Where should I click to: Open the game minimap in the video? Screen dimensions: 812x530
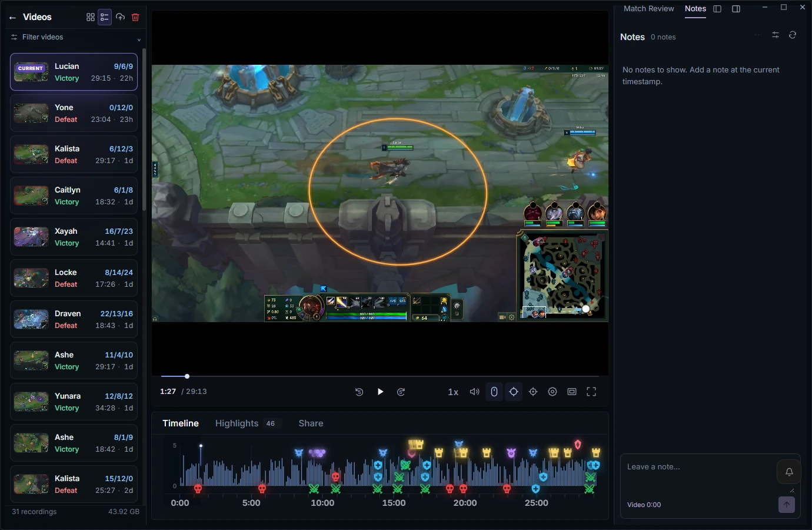click(562, 275)
